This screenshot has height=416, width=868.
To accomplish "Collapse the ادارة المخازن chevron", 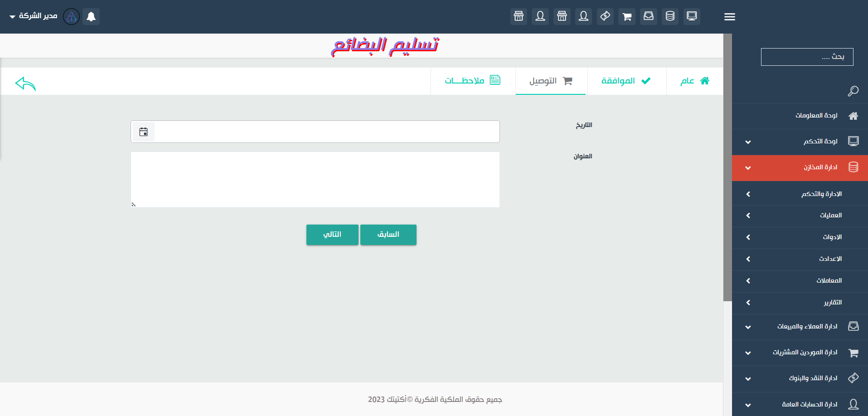I will click(748, 168).
